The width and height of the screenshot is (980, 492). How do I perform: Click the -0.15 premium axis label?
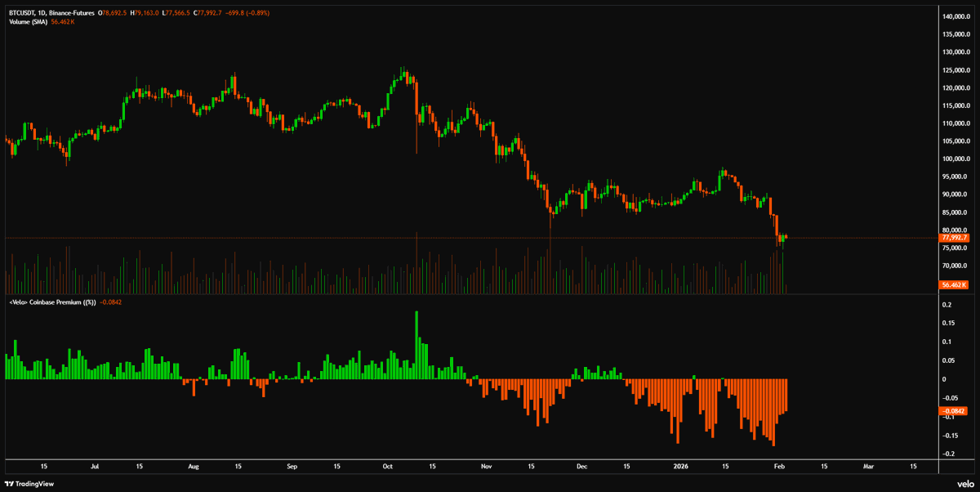[949, 435]
